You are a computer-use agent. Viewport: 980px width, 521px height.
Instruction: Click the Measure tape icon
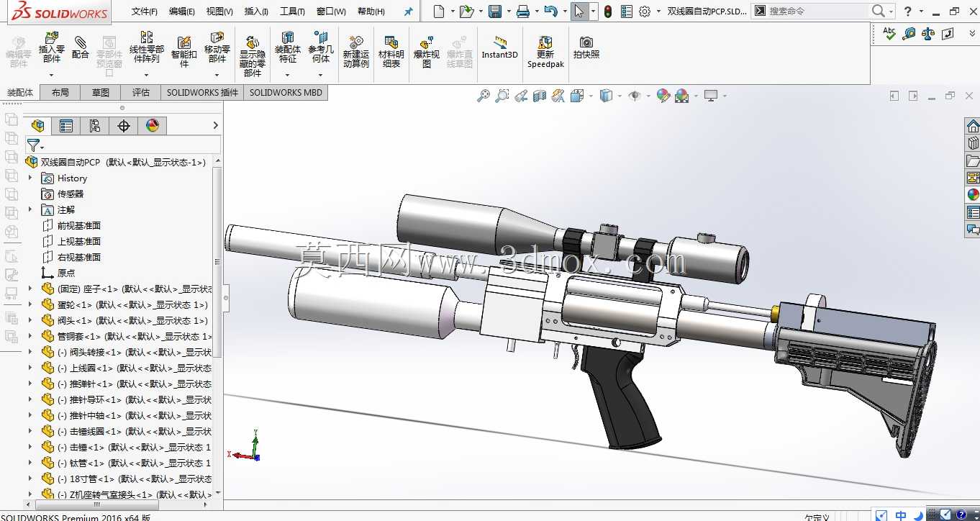[x=909, y=33]
